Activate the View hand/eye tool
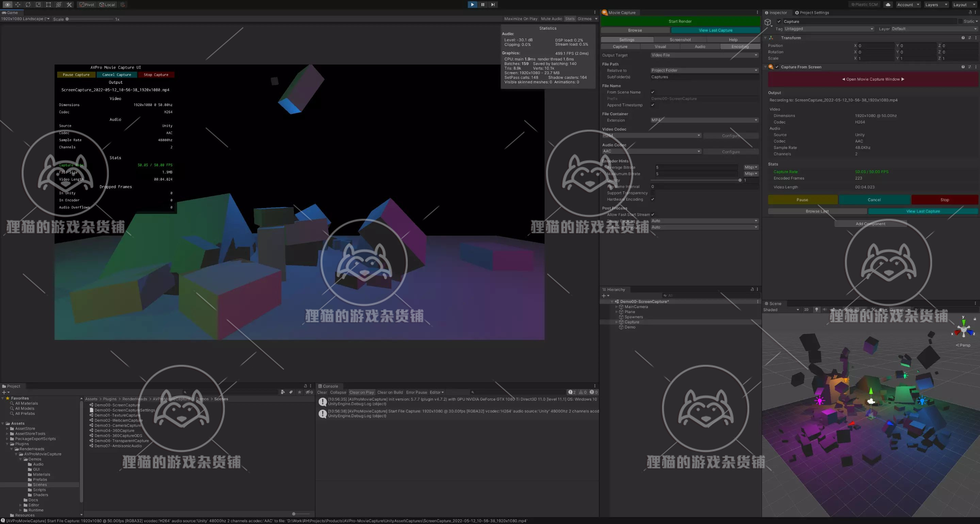Screen dimensions: 980x524 [x=7, y=4]
